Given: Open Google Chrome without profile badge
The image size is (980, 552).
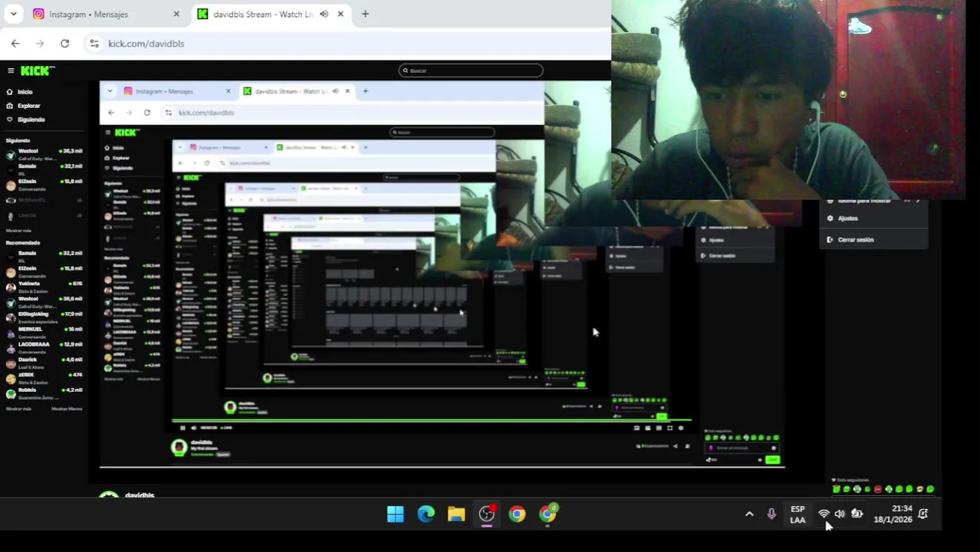Looking at the screenshot, I should pyautogui.click(x=518, y=514).
